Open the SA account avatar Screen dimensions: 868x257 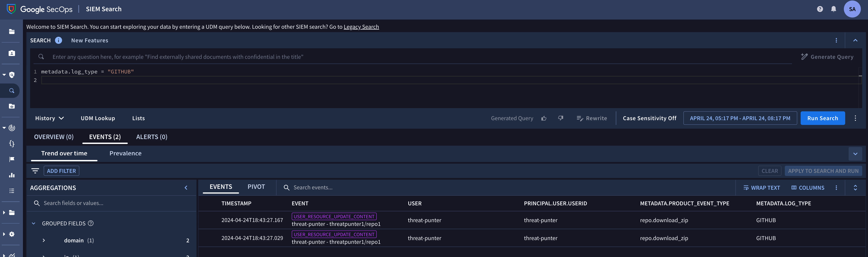point(852,9)
